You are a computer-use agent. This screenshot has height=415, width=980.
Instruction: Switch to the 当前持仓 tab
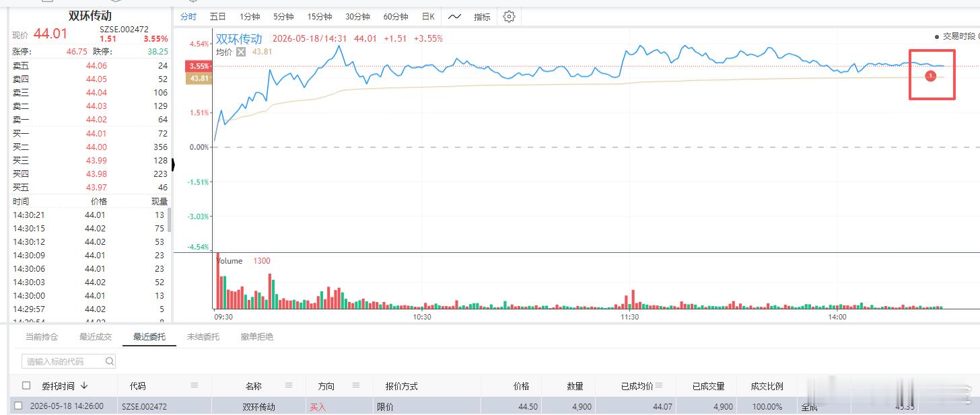pyautogui.click(x=42, y=336)
